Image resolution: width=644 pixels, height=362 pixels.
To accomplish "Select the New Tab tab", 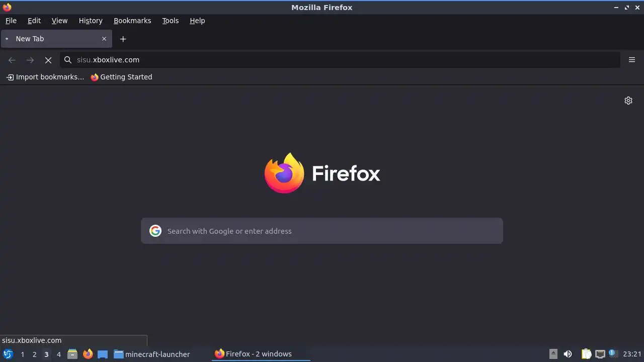I will coord(56,39).
